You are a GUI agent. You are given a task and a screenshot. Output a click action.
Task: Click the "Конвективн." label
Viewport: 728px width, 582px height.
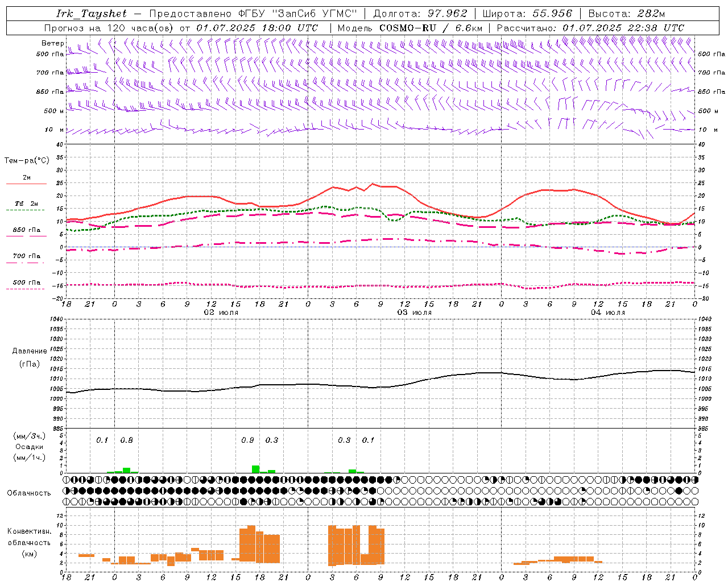tap(30, 531)
